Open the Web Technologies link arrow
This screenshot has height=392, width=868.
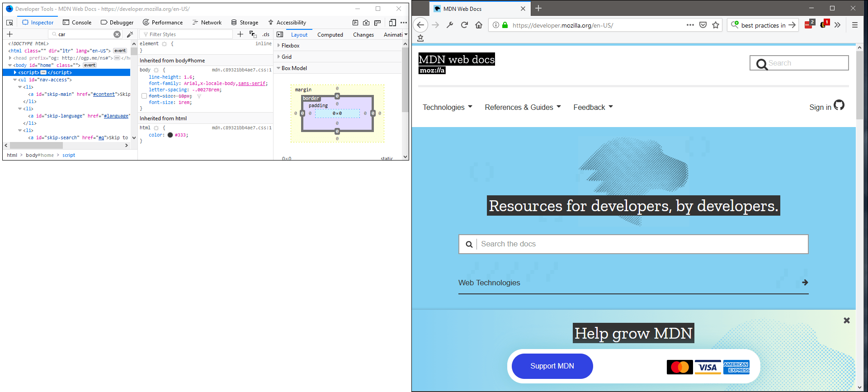pyautogui.click(x=805, y=283)
